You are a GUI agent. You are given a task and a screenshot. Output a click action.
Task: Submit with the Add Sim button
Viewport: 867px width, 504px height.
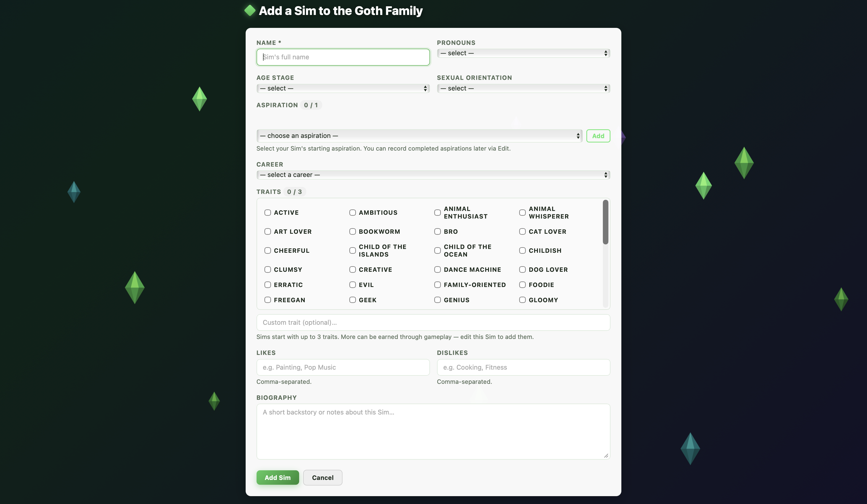point(277,478)
